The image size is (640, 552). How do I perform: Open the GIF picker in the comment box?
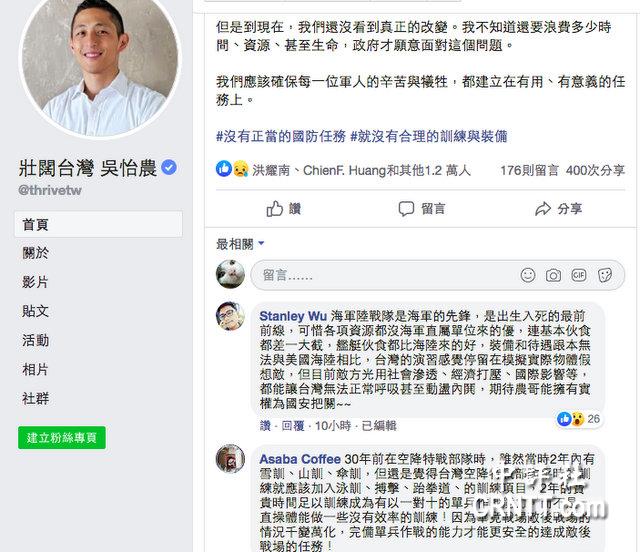tap(579, 275)
